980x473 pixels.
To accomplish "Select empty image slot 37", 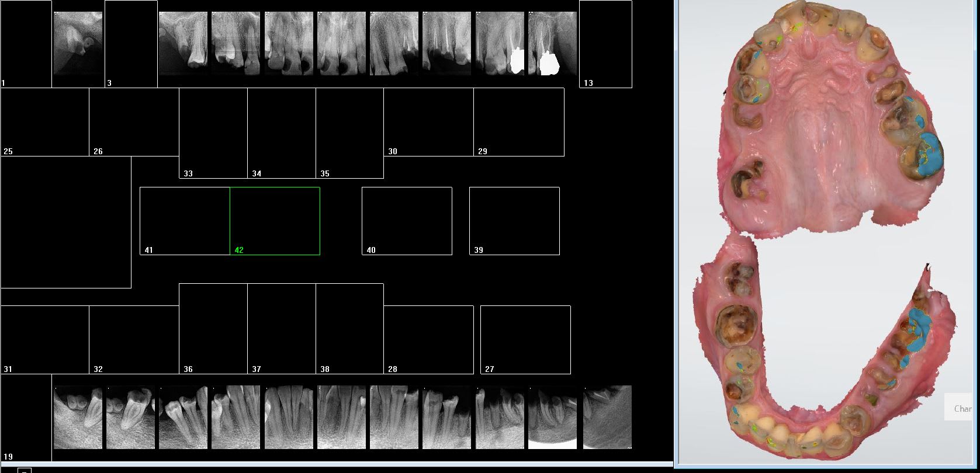I will 282,328.
